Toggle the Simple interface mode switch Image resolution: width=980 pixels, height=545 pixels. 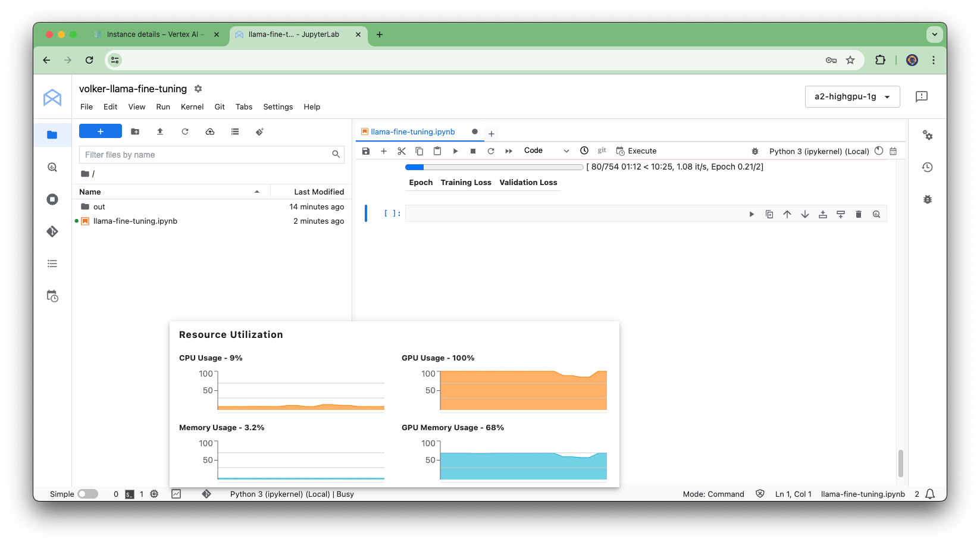pos(87,494)
